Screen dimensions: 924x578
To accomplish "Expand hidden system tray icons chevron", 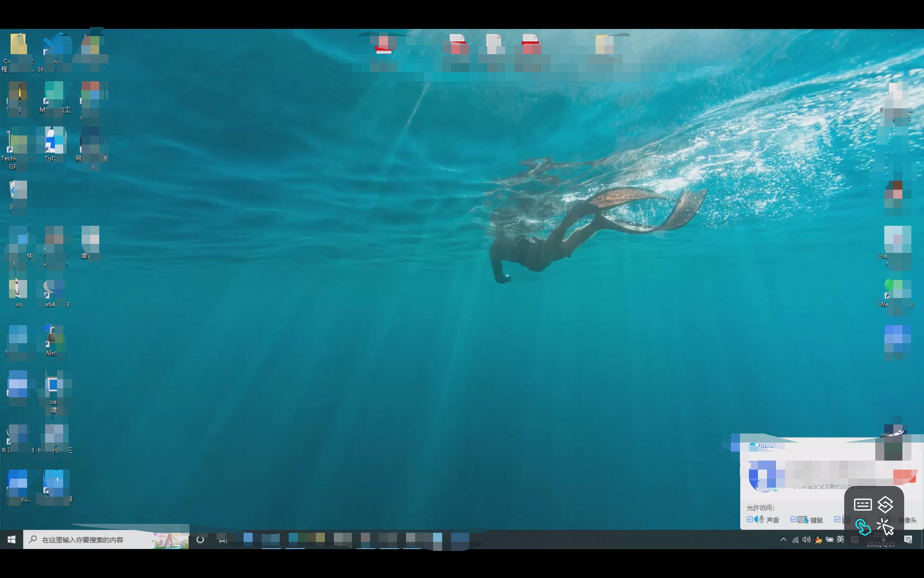I will 783,539.
